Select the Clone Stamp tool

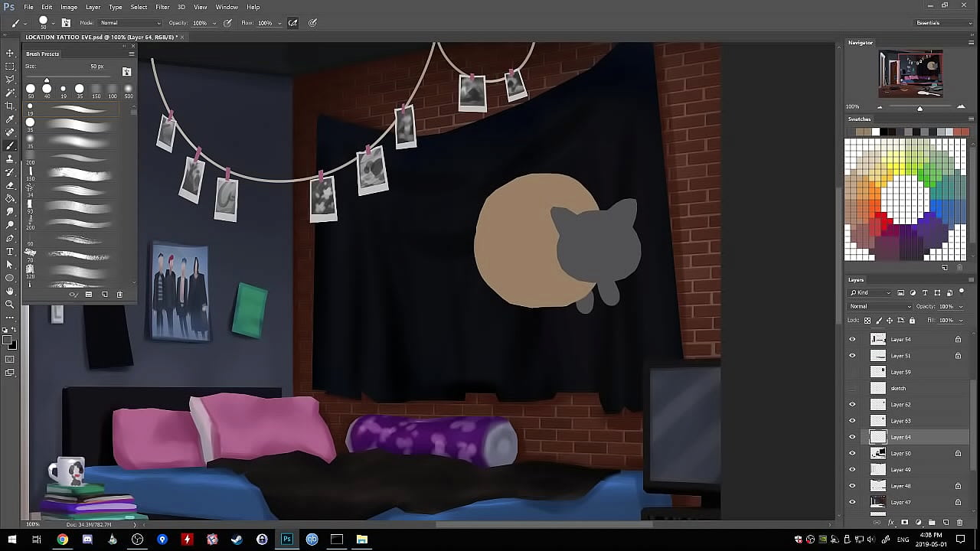10,158
